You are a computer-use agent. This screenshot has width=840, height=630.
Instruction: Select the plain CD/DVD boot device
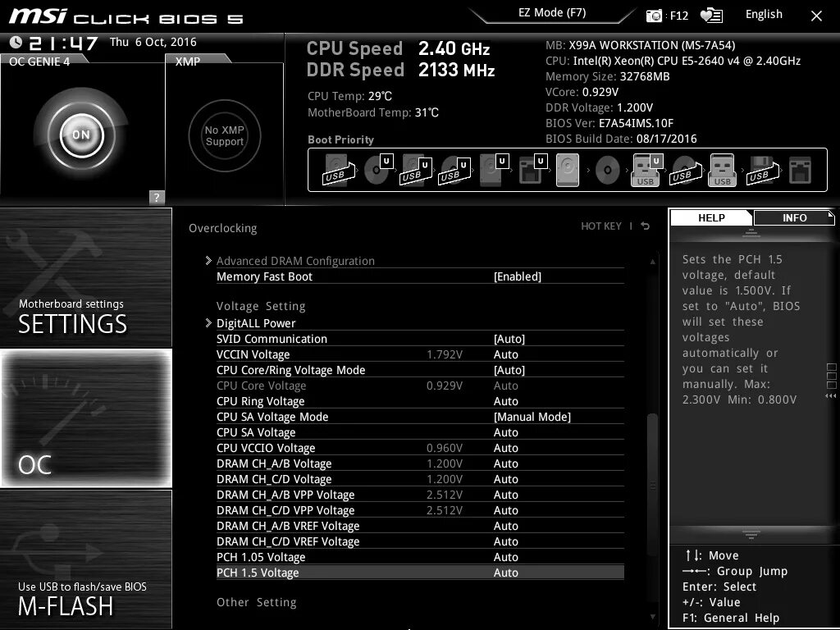[607, 171]
